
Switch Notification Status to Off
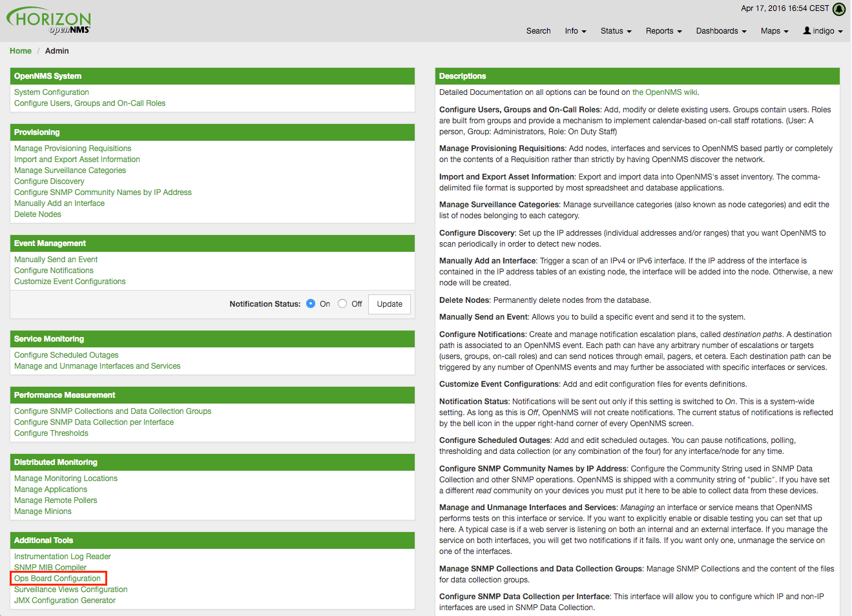coord(342,303)
